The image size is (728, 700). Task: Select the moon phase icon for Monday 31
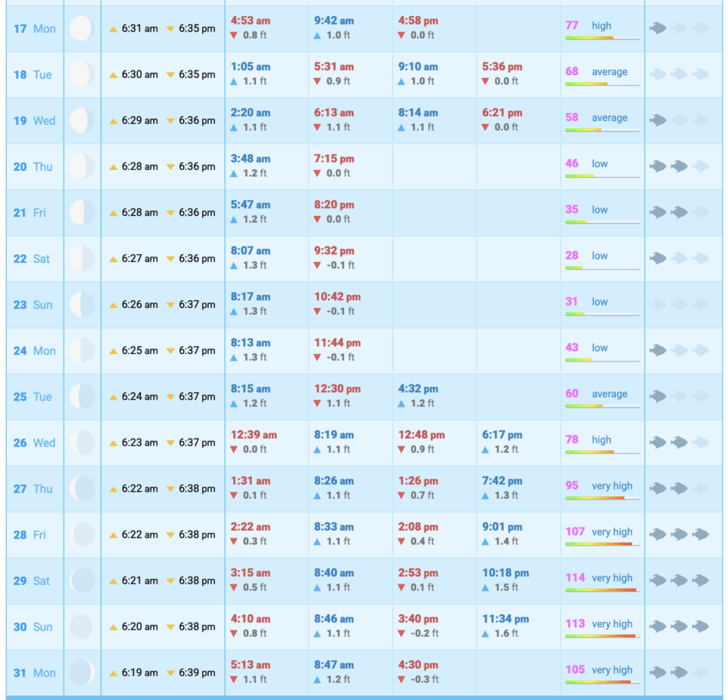pos(81,672)
